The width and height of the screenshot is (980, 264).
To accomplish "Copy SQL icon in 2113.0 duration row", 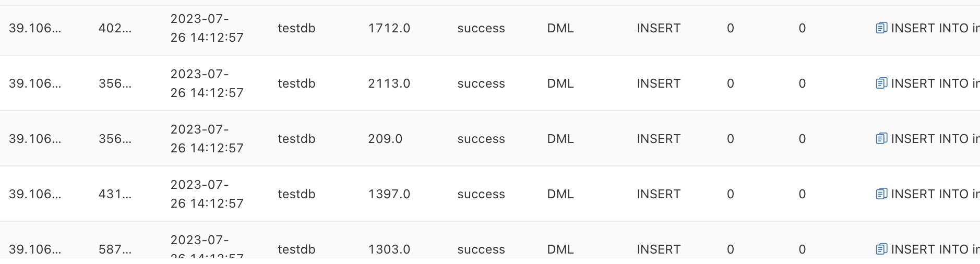I will coord(881,83).
